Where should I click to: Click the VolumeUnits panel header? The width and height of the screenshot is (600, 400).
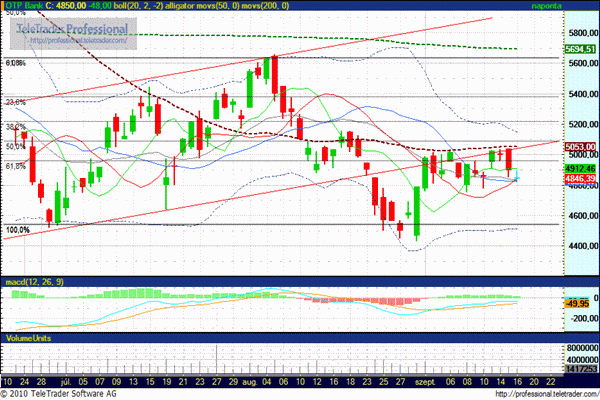click(x=28, y=341)
